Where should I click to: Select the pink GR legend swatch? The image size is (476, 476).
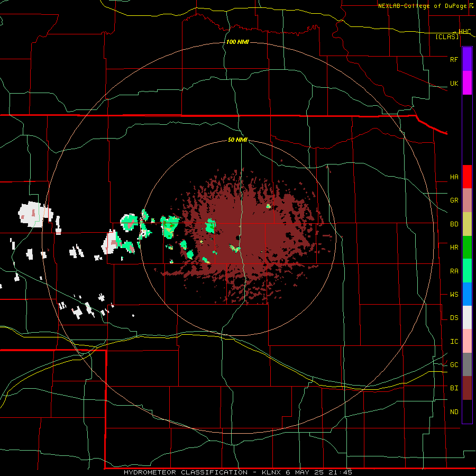click(x=467, y=200)
